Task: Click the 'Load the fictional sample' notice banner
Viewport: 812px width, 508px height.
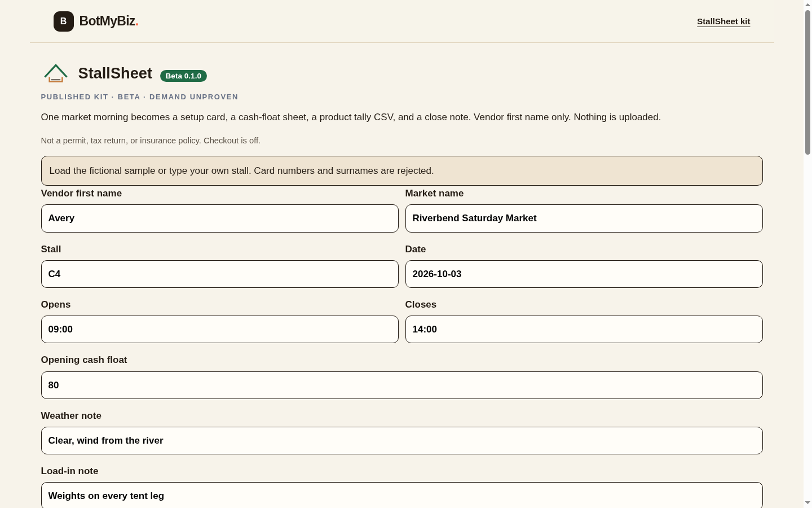Action: point(402,170)
